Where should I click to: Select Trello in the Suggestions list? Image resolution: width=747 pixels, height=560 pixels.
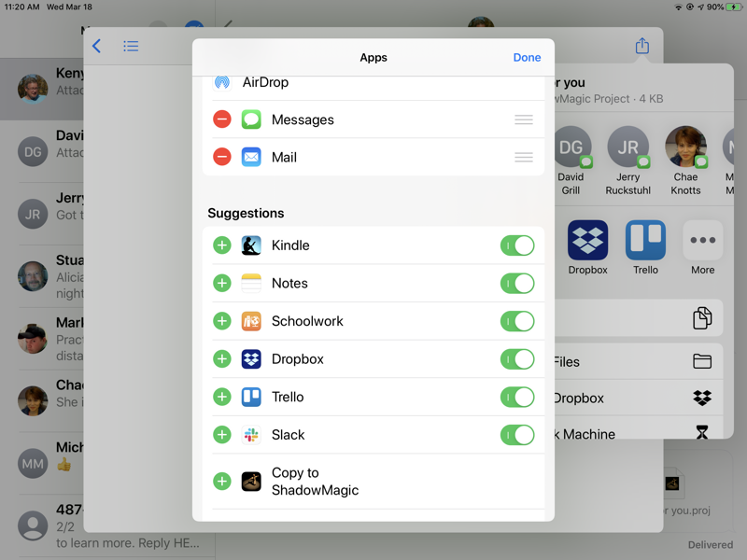[288, 397]
